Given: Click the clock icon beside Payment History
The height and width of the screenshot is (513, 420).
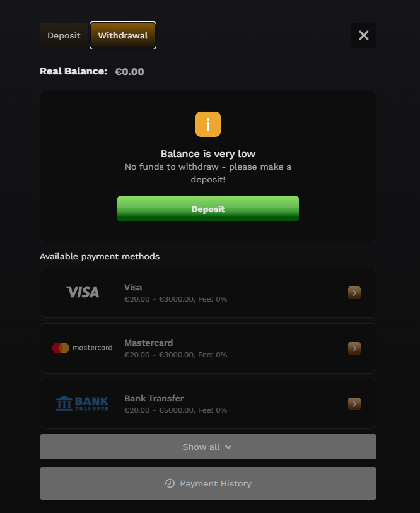Looking at the screenshot, I should [170, 483].
